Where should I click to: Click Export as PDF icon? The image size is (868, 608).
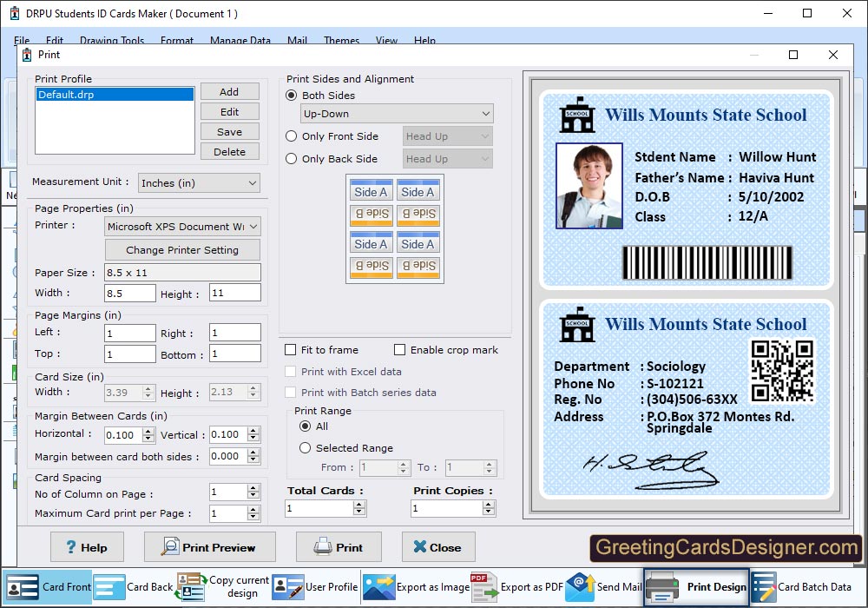click(x=484, y=587)
